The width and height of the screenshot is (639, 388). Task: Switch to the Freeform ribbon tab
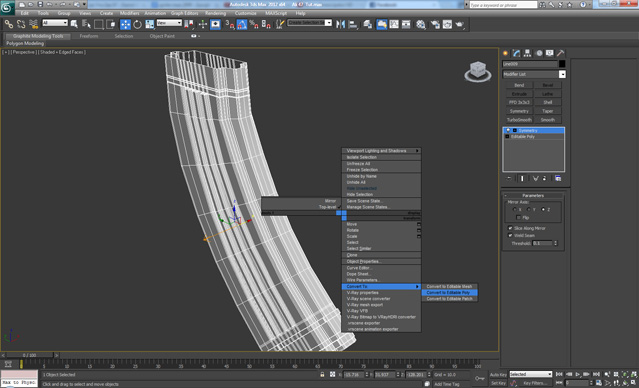pos(89,36)
